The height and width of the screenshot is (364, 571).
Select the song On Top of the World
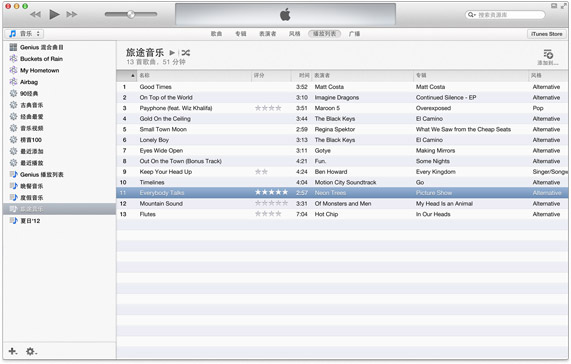click(x=166, y=98)
